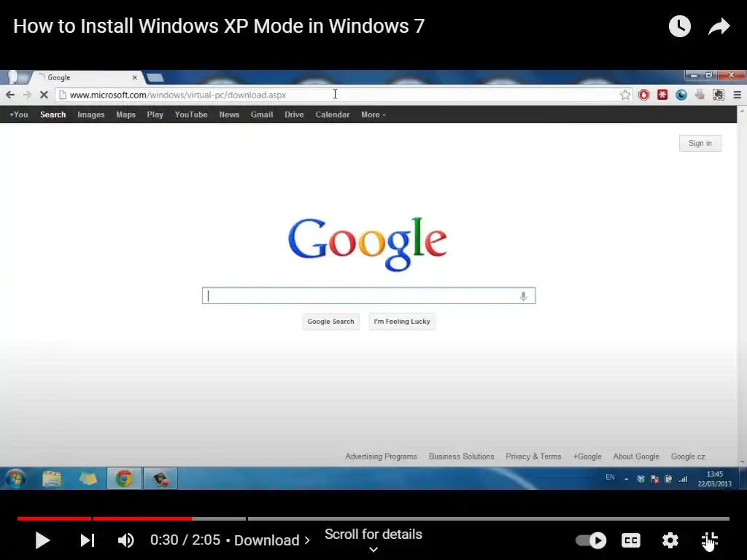The width and height of the screenshot is (747, 560).
Task: Open Windows Explorer from taskbar
Action: tap(52, 478)
